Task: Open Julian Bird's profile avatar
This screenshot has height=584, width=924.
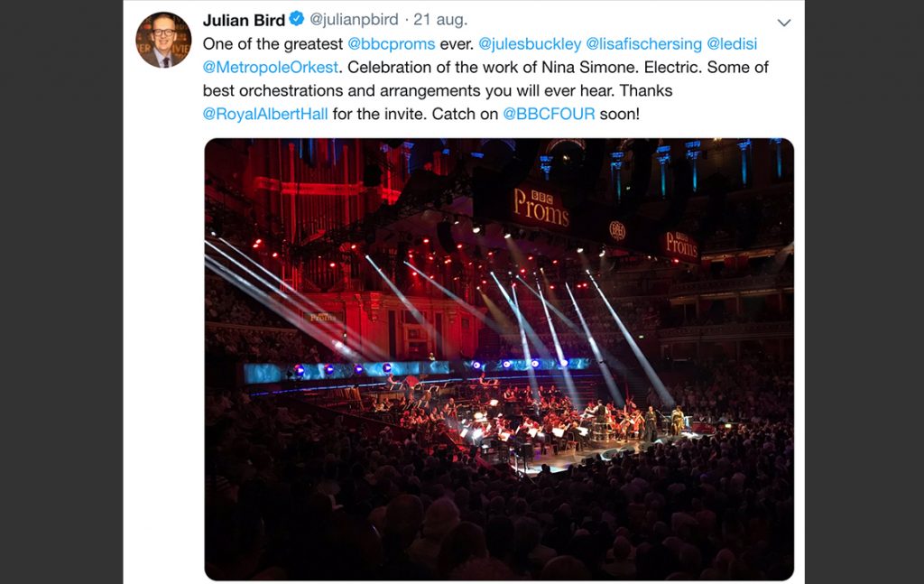Action: 164,40
